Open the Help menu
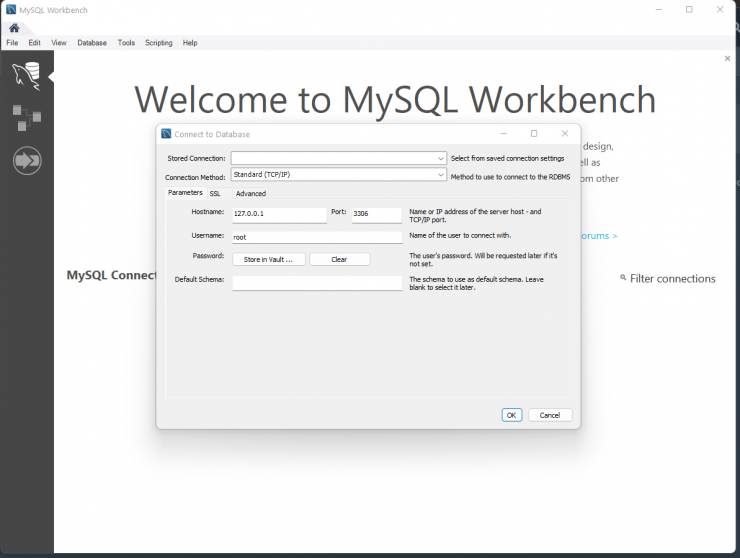The height and width of the screenshot is (558, 740). 190,42
